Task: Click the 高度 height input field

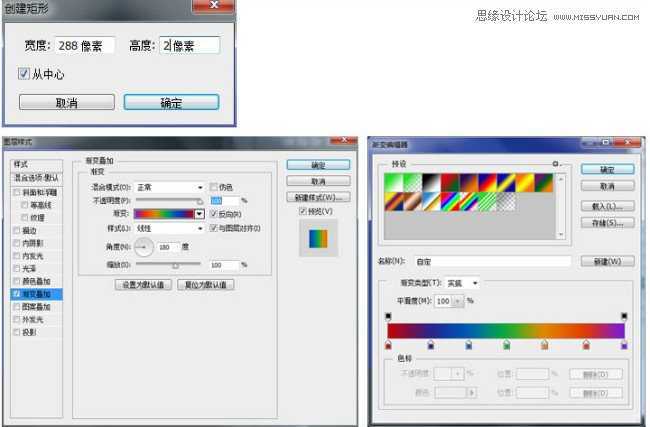Action: coord(189,45)
